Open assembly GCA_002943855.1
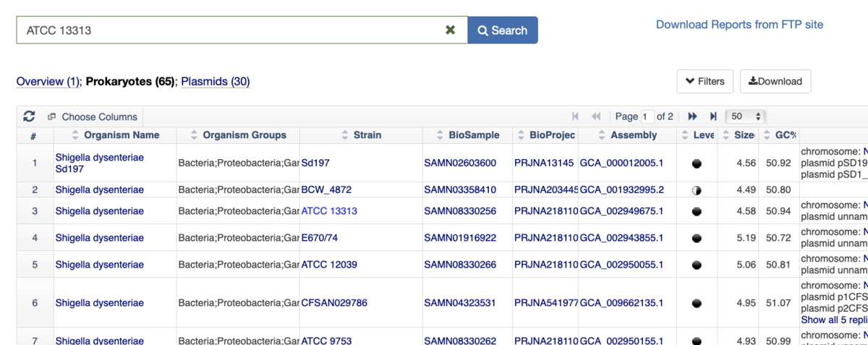 coord(621,238)
